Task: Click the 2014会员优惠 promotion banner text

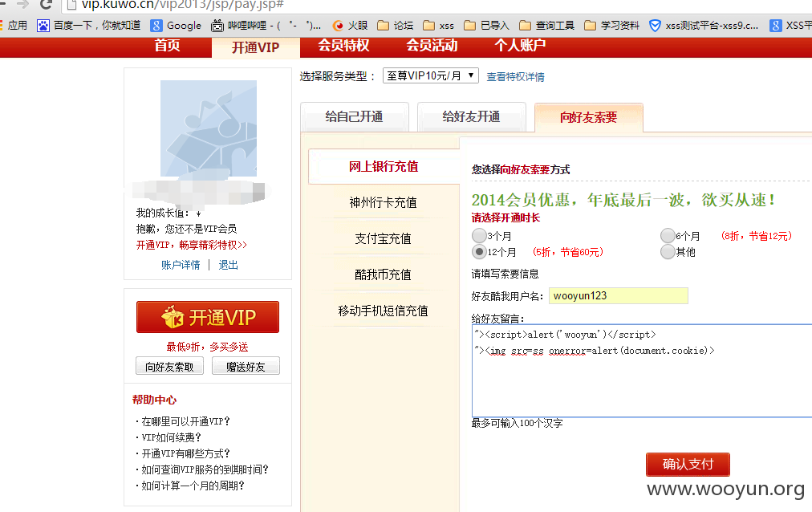Action: click(x=623, y=200)
